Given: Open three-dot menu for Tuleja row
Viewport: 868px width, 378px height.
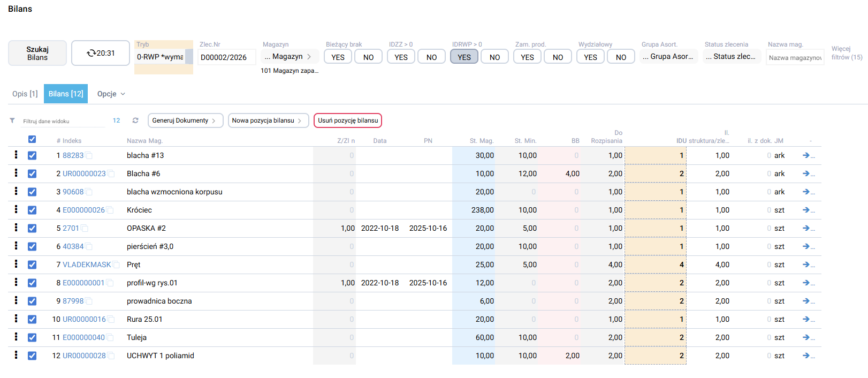Looking at the screenshot, I should [x=16, y=337].
